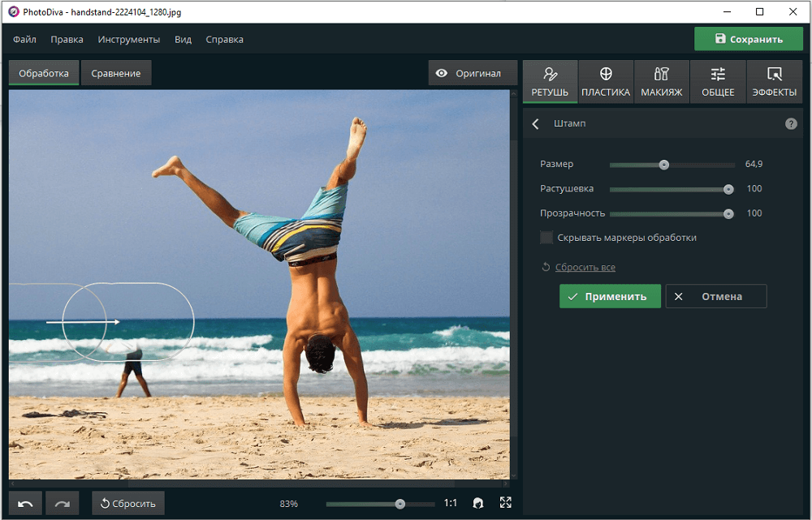
Task: Click the redo arrow button
Action: click(x=63, y=504)
